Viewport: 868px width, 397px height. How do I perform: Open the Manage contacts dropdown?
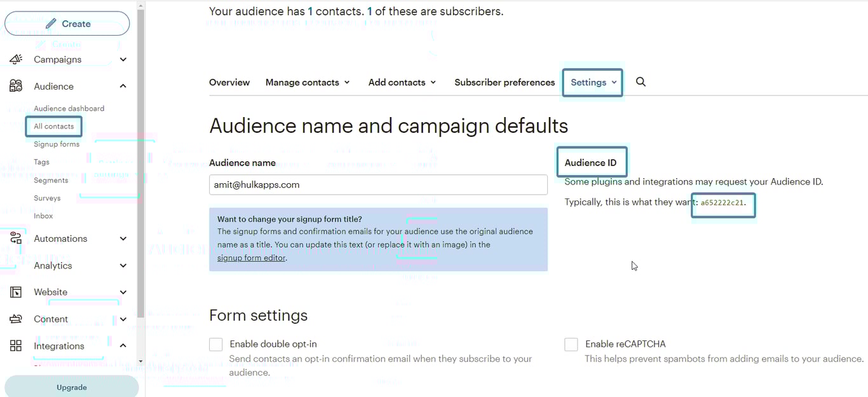tap(308, 83)
